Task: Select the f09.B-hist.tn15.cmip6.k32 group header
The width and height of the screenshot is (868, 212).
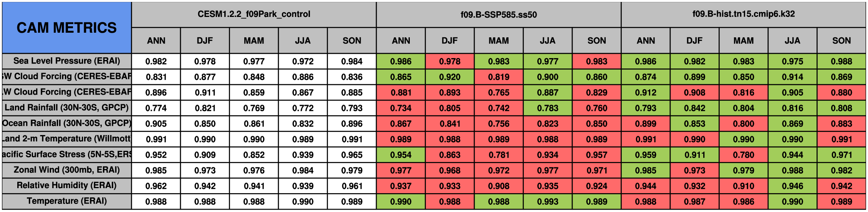Action: 743,14
